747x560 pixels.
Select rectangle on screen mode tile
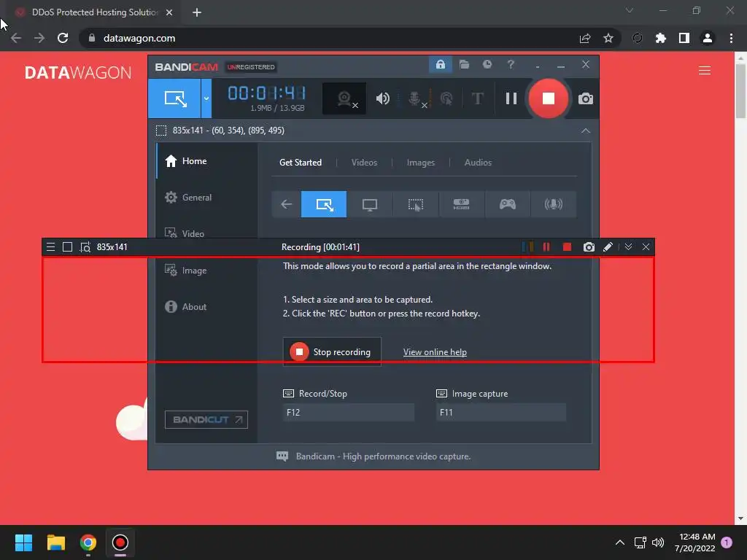[324, 204]
